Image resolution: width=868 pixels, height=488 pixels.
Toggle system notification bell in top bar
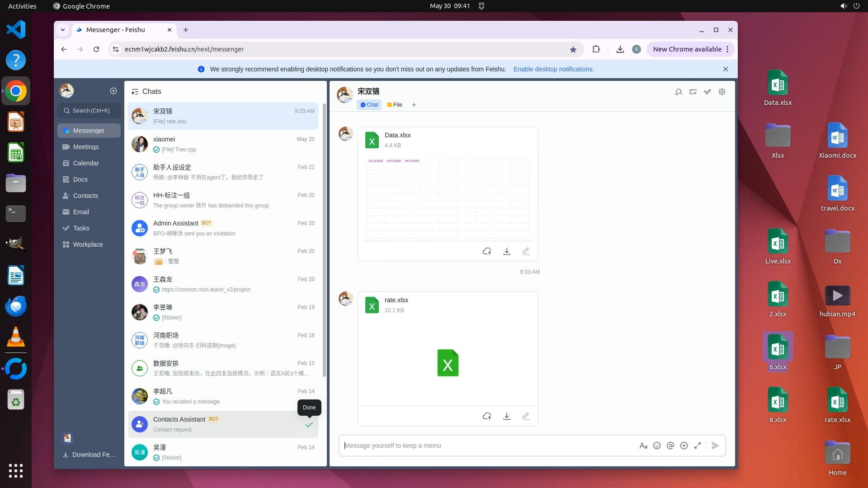click(481, 6)
